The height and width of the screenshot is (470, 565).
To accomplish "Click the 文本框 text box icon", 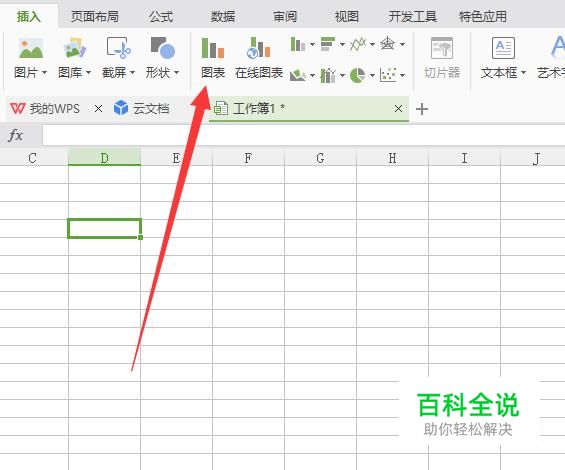I will click(x=503, y=48).
